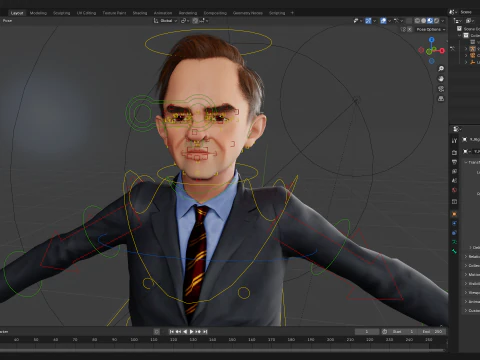
Task: Open the viewport shading options dropdown
Action: pos(443,21)
